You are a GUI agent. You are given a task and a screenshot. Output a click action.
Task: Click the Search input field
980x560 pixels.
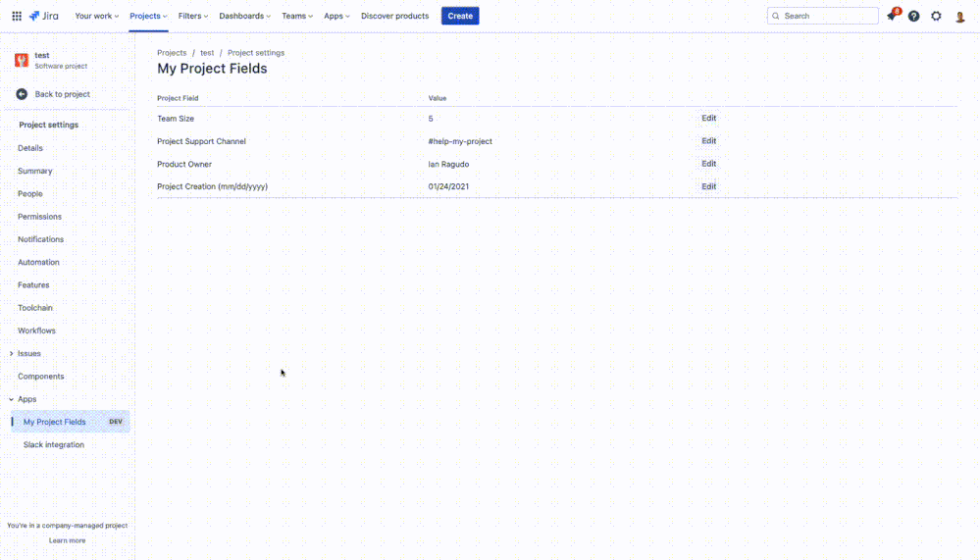coord(822,17)
